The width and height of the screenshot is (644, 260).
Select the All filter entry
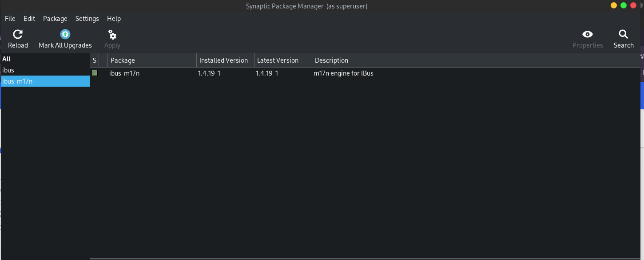45,59
